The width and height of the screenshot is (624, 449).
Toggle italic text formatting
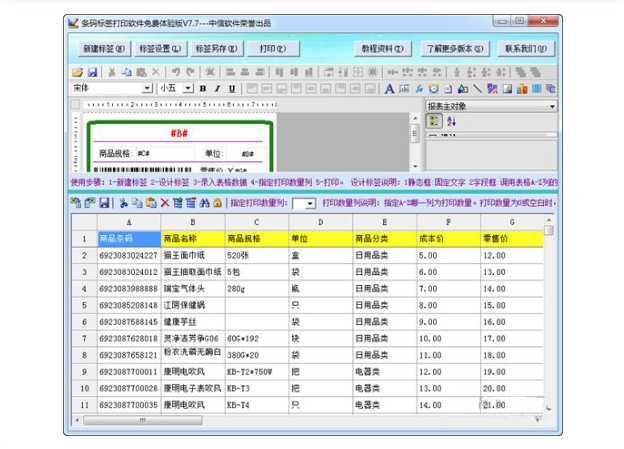click(x=217, y=88)
